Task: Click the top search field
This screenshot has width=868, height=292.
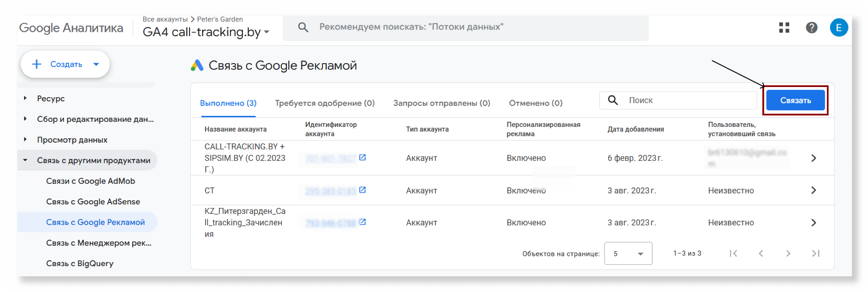Action: pyautogui.click(x=465, y=28)
